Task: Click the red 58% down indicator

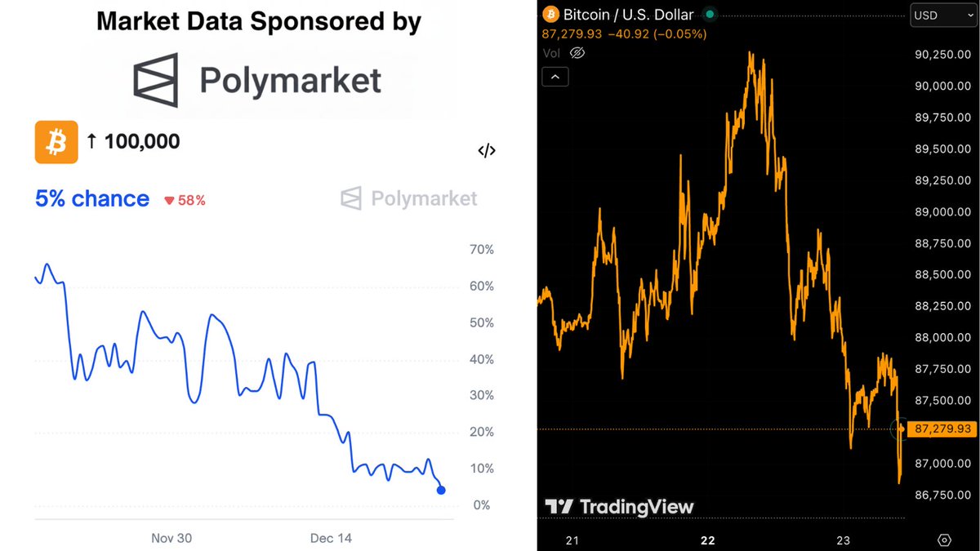Action: click(x=185, y=200)
